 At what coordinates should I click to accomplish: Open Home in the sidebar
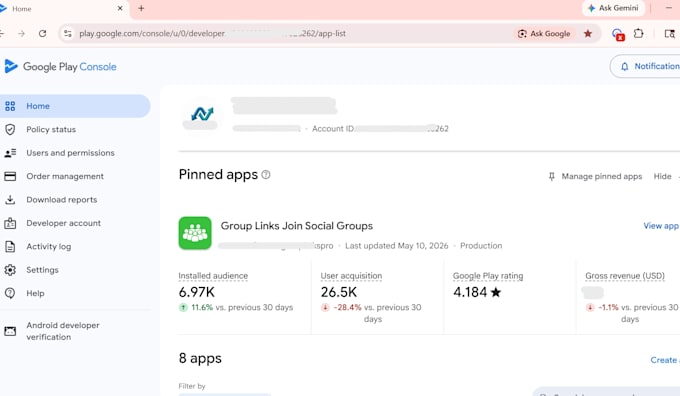(74, 106)
